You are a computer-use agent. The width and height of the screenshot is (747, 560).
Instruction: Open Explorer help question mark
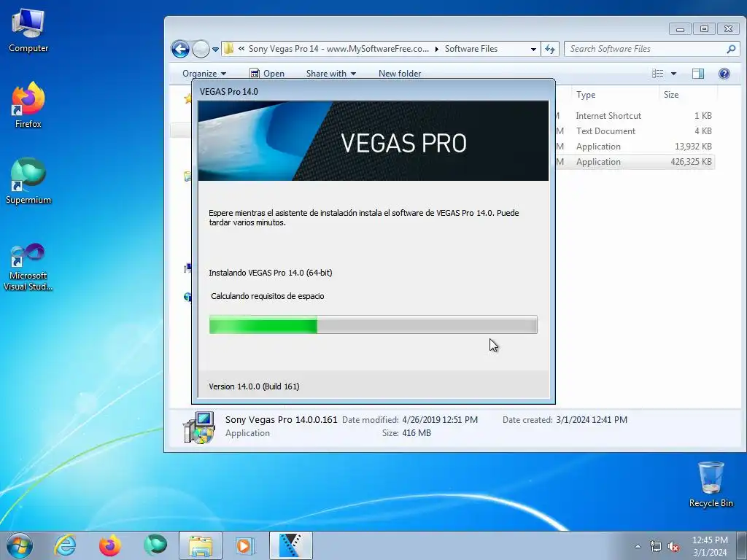(724, 74)
